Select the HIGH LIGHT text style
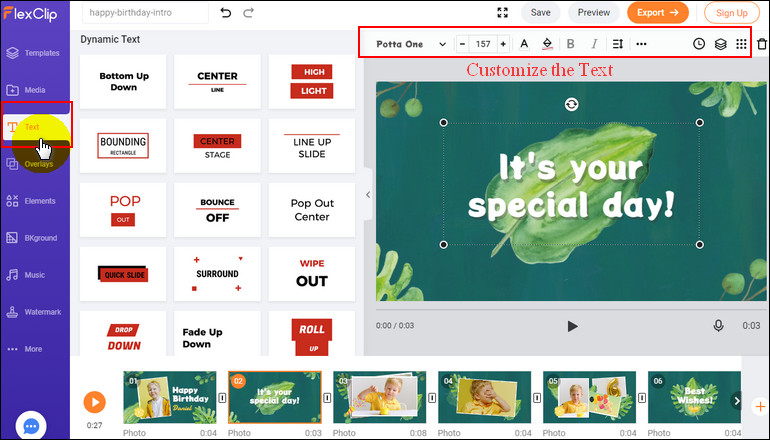This screenshot has width=770, height=440. click(312, 82)
